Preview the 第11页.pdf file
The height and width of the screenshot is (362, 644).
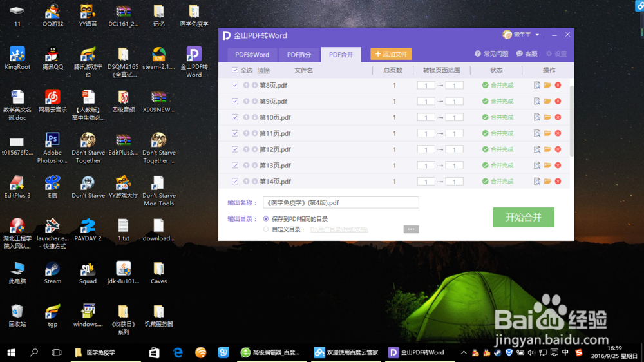tap(537, 133)
